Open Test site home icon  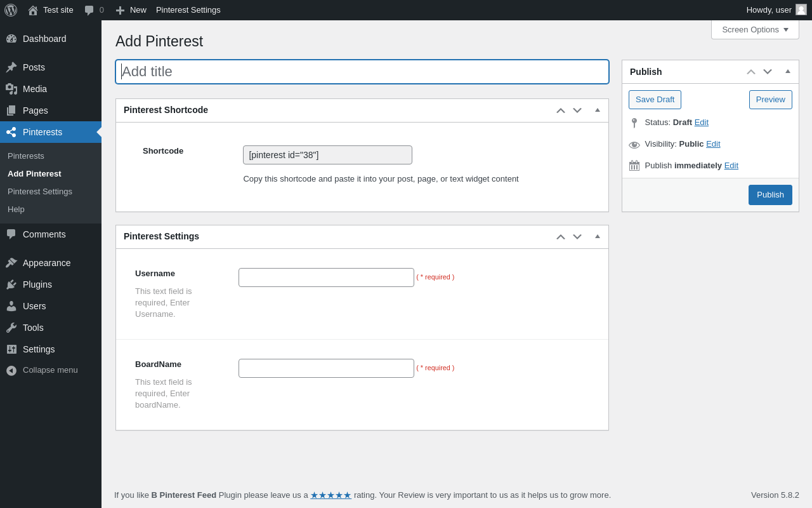(x=33, y=10)
